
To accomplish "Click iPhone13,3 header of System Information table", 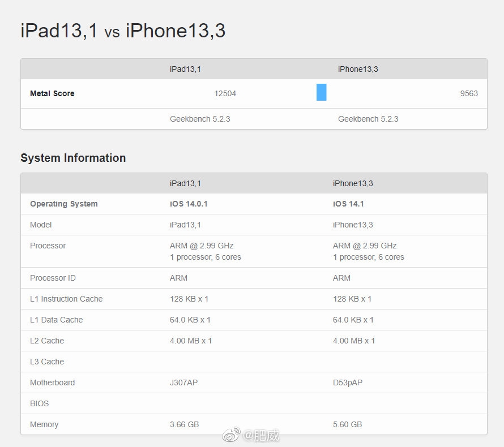I will coord(353,183).
